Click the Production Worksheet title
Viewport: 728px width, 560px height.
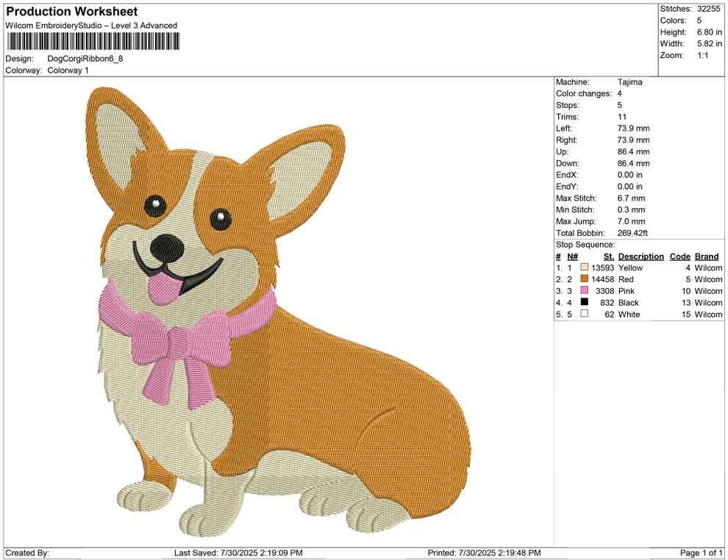point(71,11)
